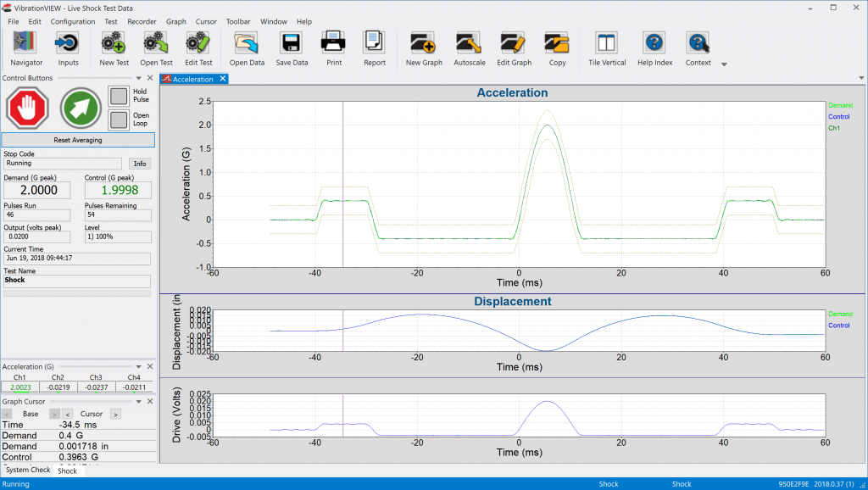The image size is (868, 490).
Task: Open the Inputs configuration icon
Action: [x=67, y=42]
